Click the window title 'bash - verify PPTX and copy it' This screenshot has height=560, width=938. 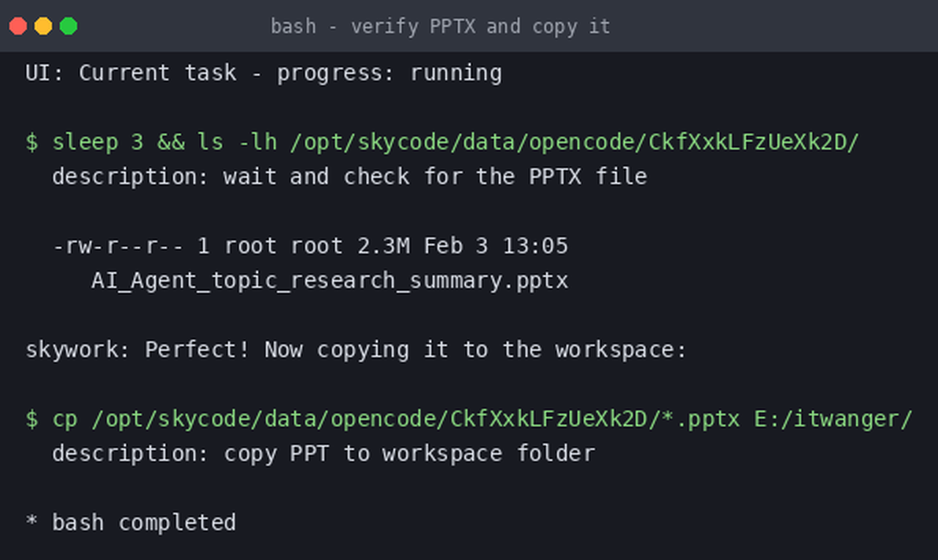pos(441,26)
